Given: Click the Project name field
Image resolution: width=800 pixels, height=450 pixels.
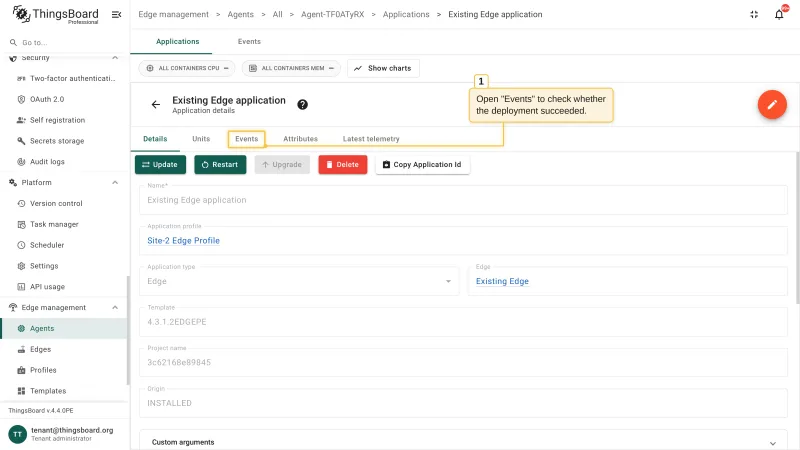Looking at the screenshot, I should (x=463, y=362).
